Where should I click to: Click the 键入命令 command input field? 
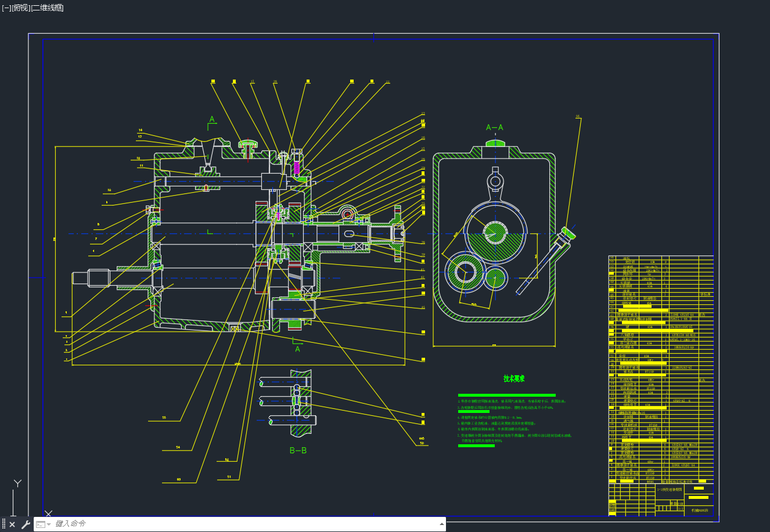244,524
